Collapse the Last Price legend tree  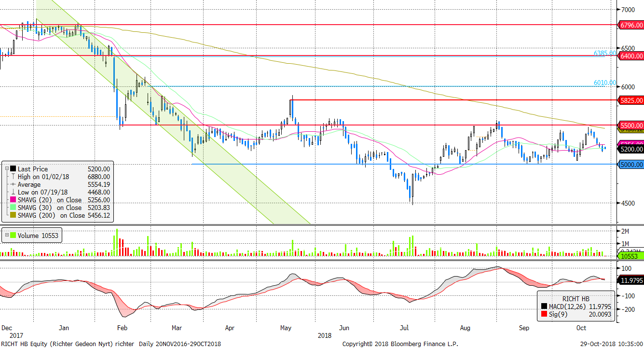pos(6,169)
